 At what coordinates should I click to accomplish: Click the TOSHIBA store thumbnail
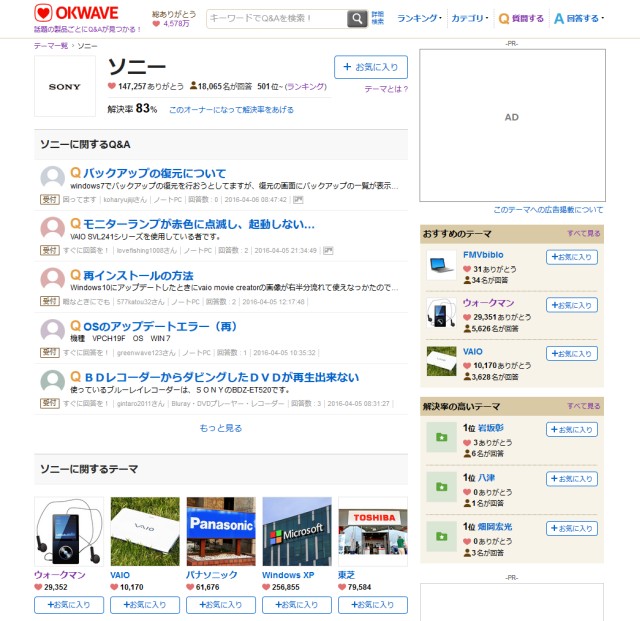click(373, 531)
